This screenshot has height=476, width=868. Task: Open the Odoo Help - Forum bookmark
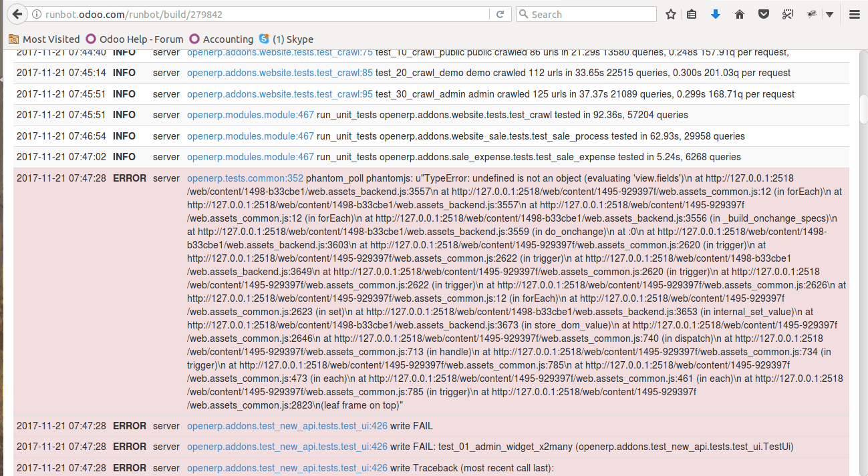[x=134, y=39]
